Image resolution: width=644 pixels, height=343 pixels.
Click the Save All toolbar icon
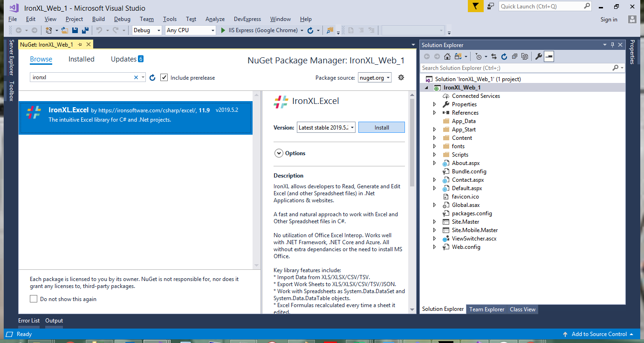(x=85, y=30)
